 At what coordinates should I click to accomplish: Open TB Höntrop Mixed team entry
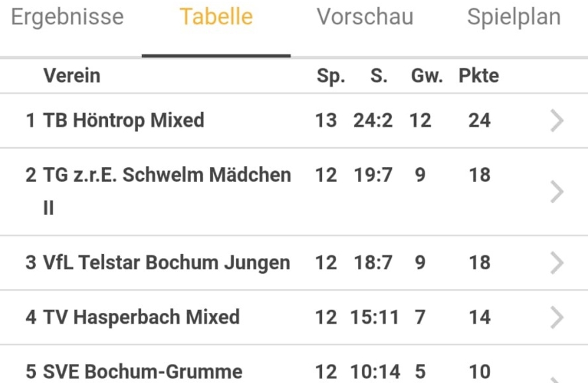click(123, 121)
